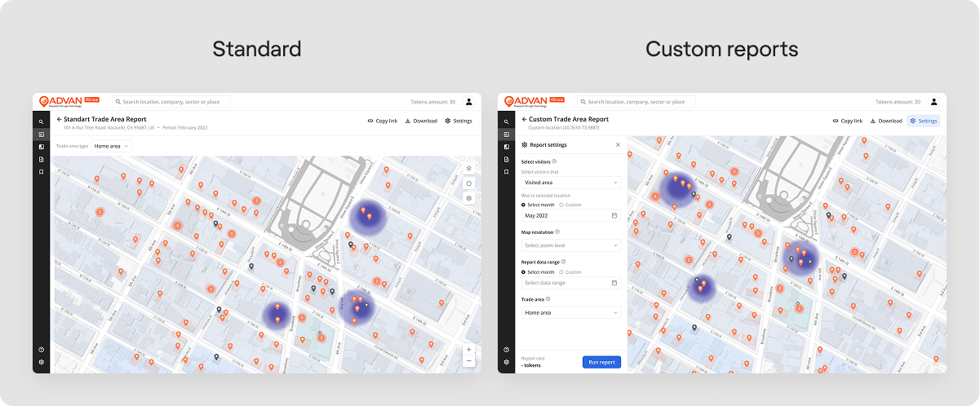Open the reports document icon in Custom reports sidebar
Image resolution: width=980 pixels, height=406 pixels.
[506, 159]
